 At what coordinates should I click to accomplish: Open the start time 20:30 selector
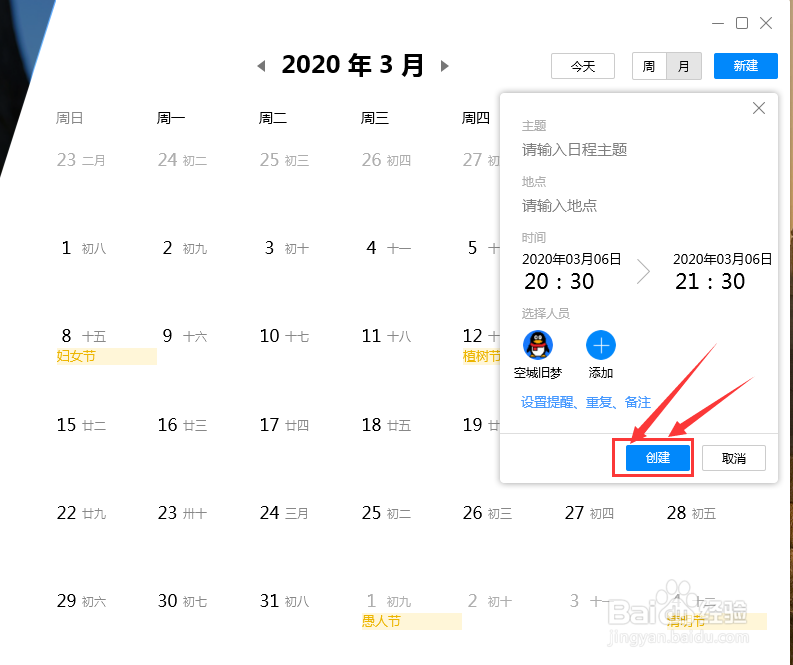click(559, 282)
